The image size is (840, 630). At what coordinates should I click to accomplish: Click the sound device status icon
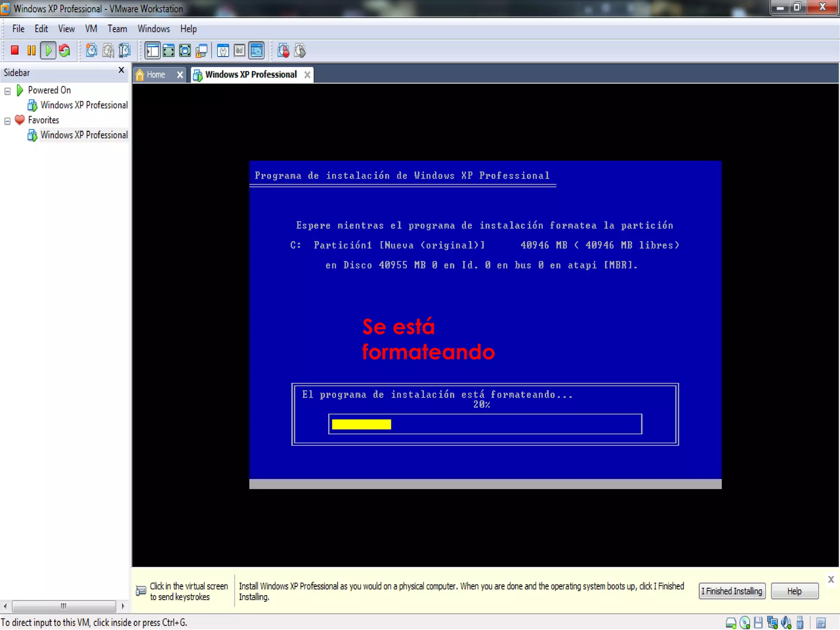pos(786,623)
